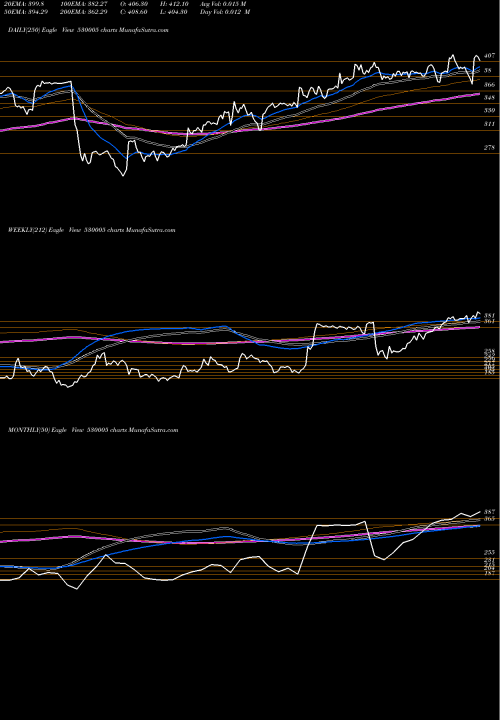Select the 20EMA value in the header
This screenshot has width=500, height=720.
tap(22, 4)
